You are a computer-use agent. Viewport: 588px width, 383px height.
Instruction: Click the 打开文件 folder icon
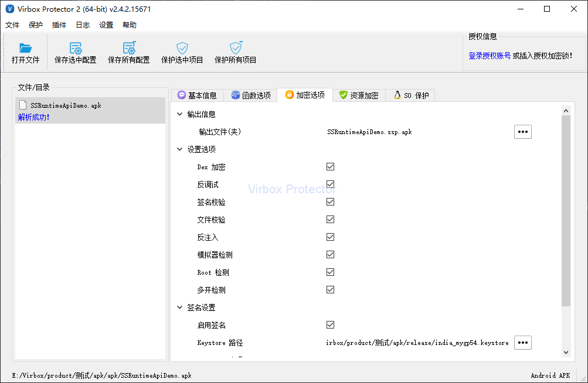tap(25, 48)
